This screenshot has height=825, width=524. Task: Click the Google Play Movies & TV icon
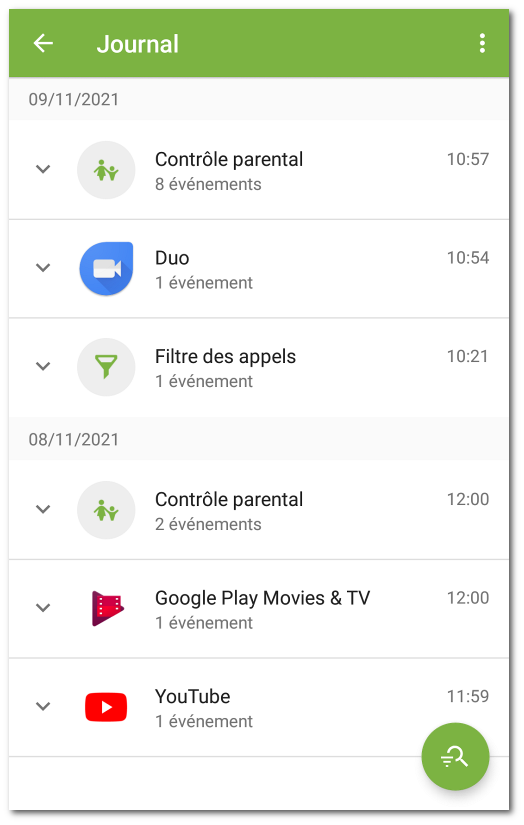tap(107, 608)
